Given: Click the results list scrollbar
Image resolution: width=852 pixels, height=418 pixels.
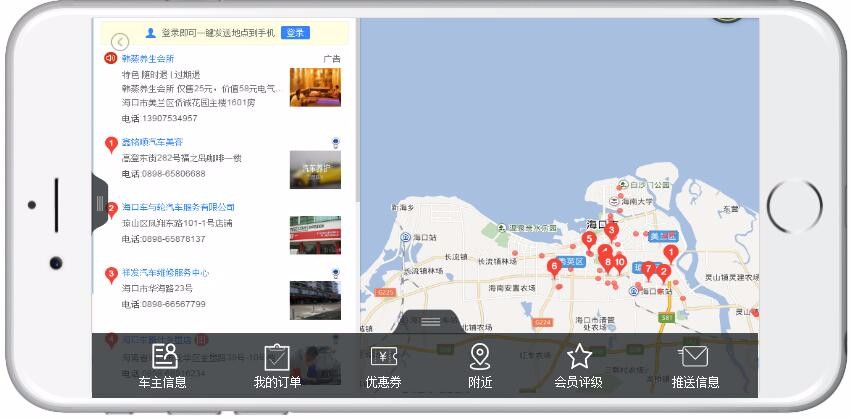Looking at the screenshot, I should coord(357,111).
